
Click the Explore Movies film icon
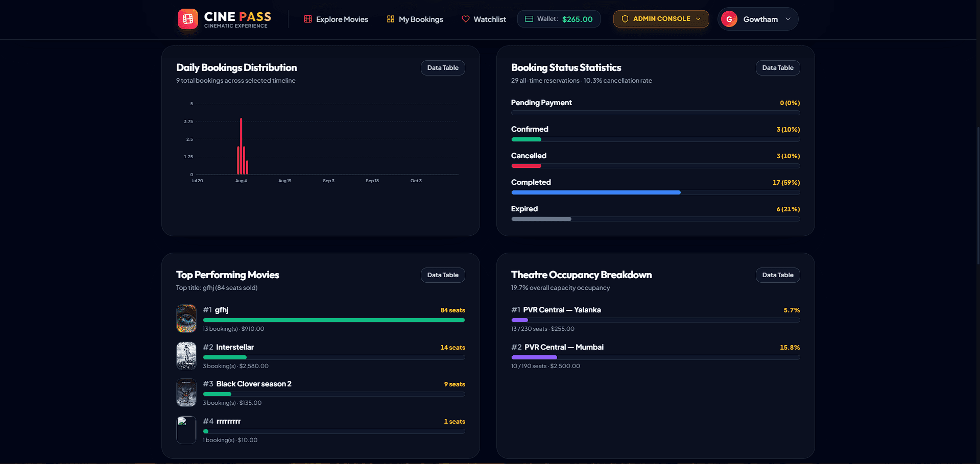point(307,19)
